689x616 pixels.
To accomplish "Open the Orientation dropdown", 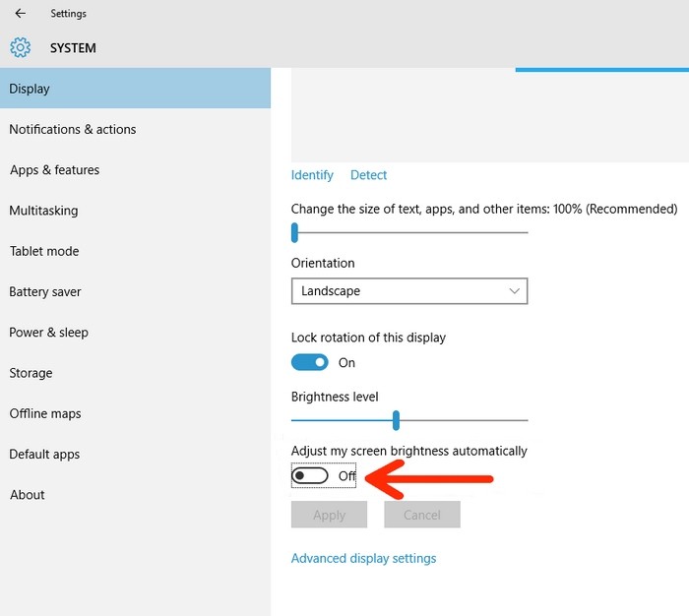I will click(409, 291).
